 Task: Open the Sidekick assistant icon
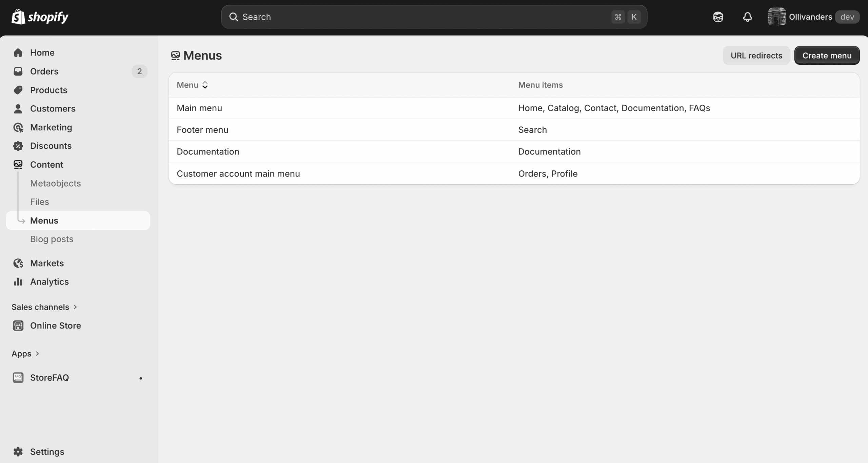718,17
